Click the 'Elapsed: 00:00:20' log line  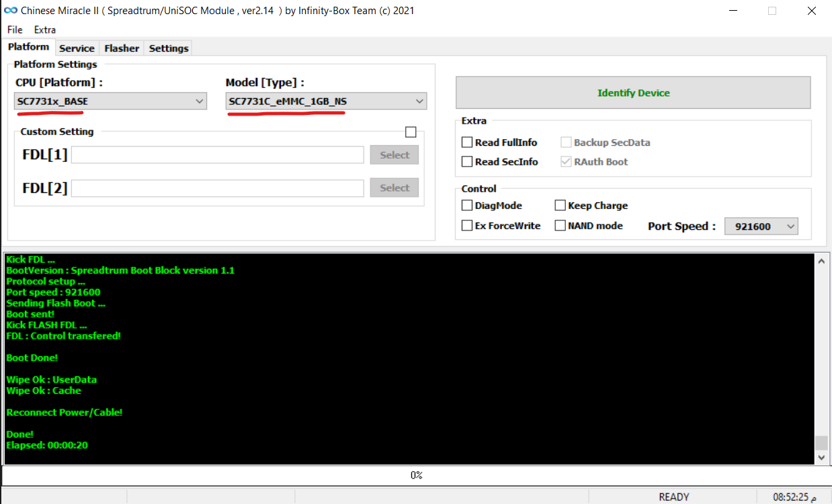tap(47, 445)
